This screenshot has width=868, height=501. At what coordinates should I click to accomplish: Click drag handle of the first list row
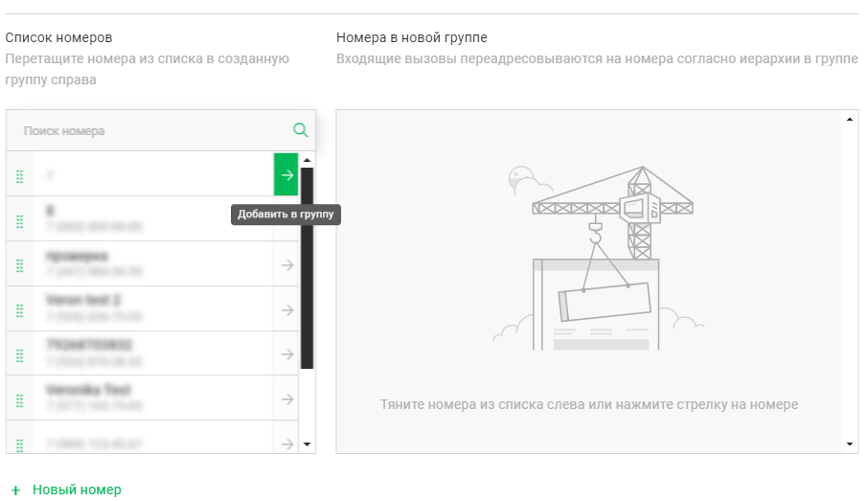19,176
